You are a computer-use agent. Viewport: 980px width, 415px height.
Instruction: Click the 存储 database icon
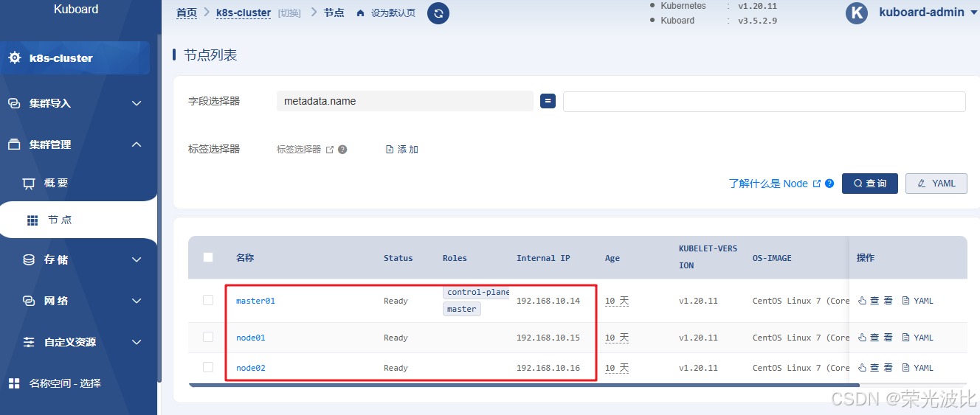pyautogui.click(x=29, y=259)
